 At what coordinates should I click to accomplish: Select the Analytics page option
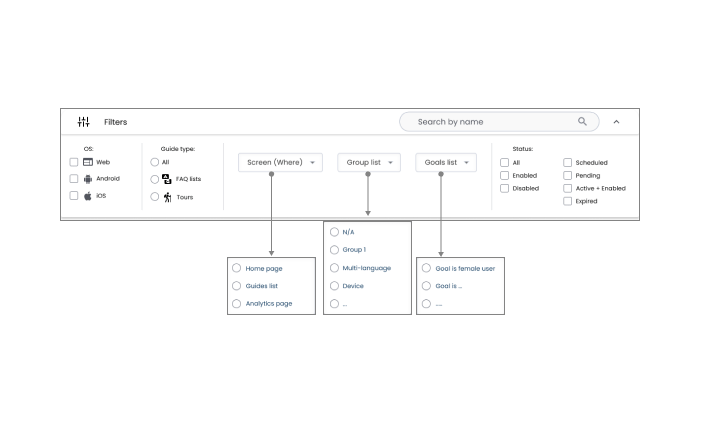point(236,303)
